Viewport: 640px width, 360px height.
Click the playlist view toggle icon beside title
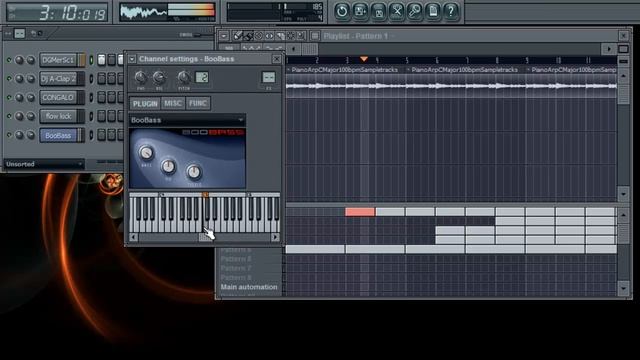[315, 36]
